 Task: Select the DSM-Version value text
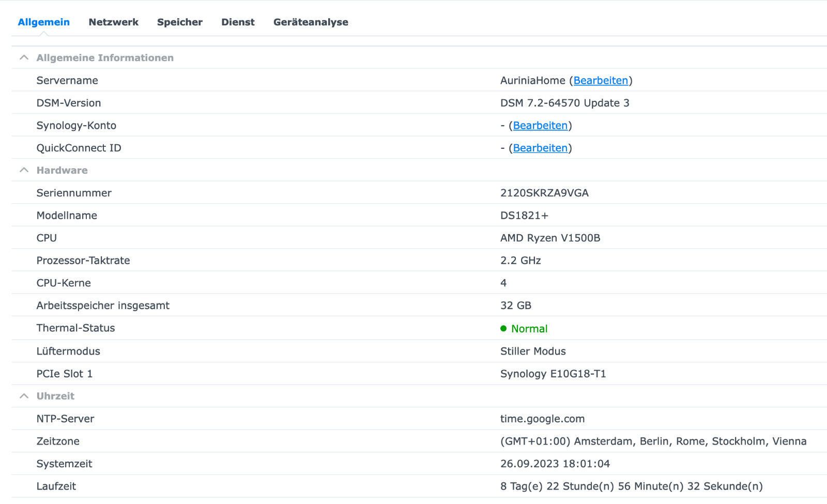tap(563, 102)
